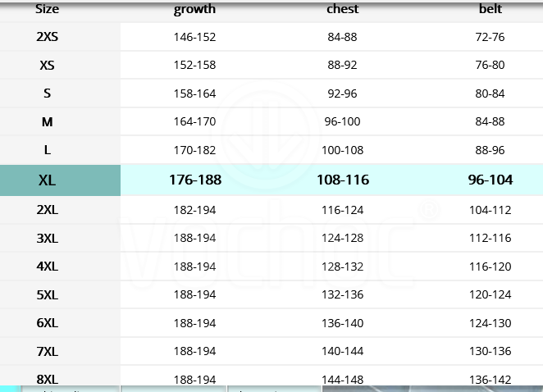
Task: Click the 2XS size row label
Action: pyautogui.click(x=47, y=37)
